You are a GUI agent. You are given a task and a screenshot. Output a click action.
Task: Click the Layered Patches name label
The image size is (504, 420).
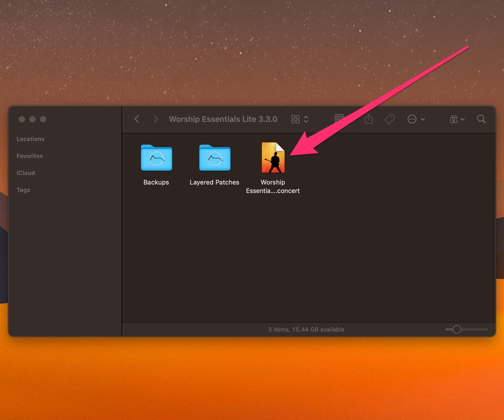(214, 183)
